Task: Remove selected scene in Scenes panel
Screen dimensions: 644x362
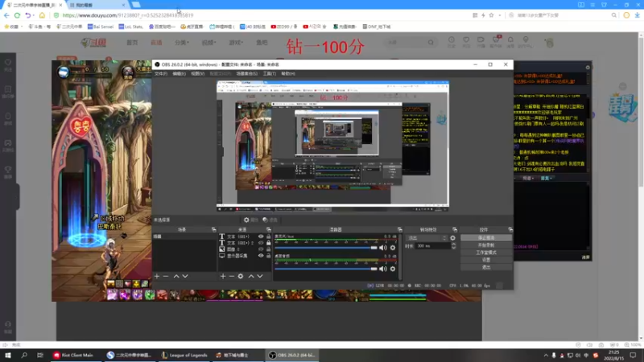Action: pyautogui.click(x=166, y=276)
